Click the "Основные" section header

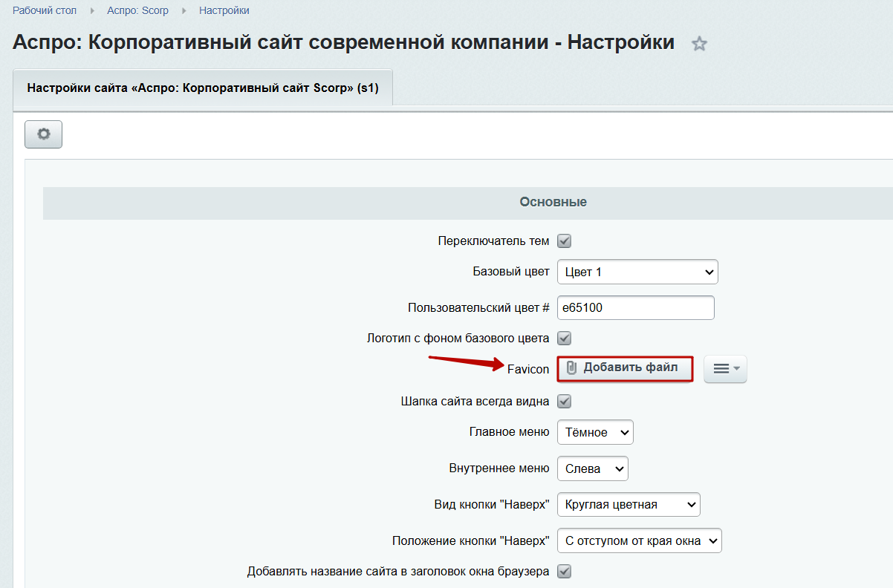pyautogui.click(x=553, y=202)
